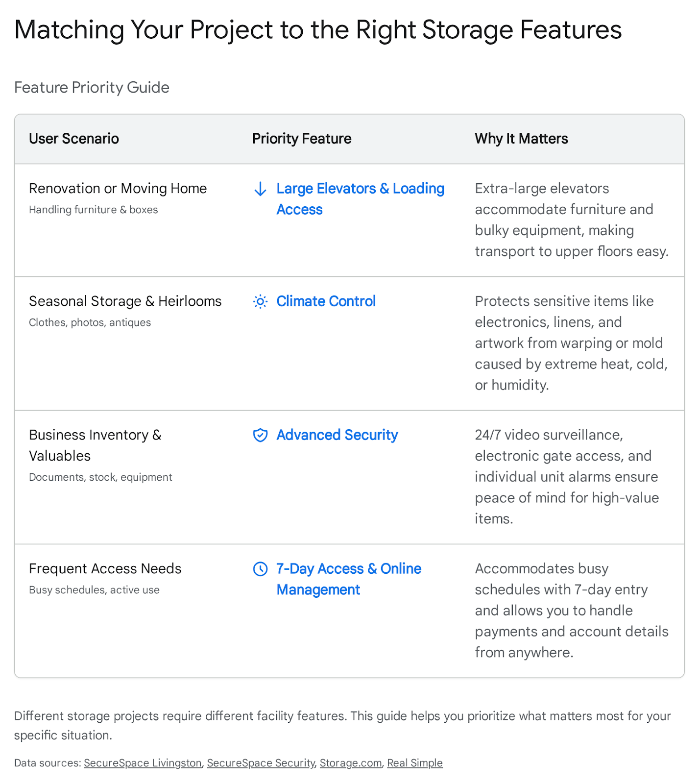Select the Renovation or Moving Home scenario
The width and height of the screenshot is (699, 784).
click(x=118, y=189)
